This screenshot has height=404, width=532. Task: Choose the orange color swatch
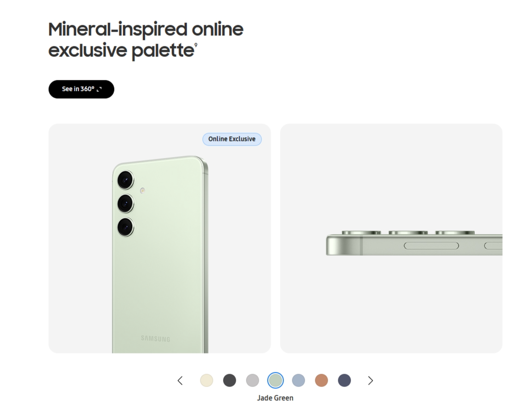[321, 380]
